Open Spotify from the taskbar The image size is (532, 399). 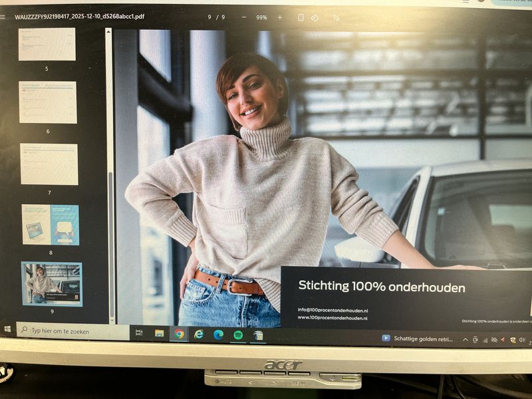tap(238, 335)
